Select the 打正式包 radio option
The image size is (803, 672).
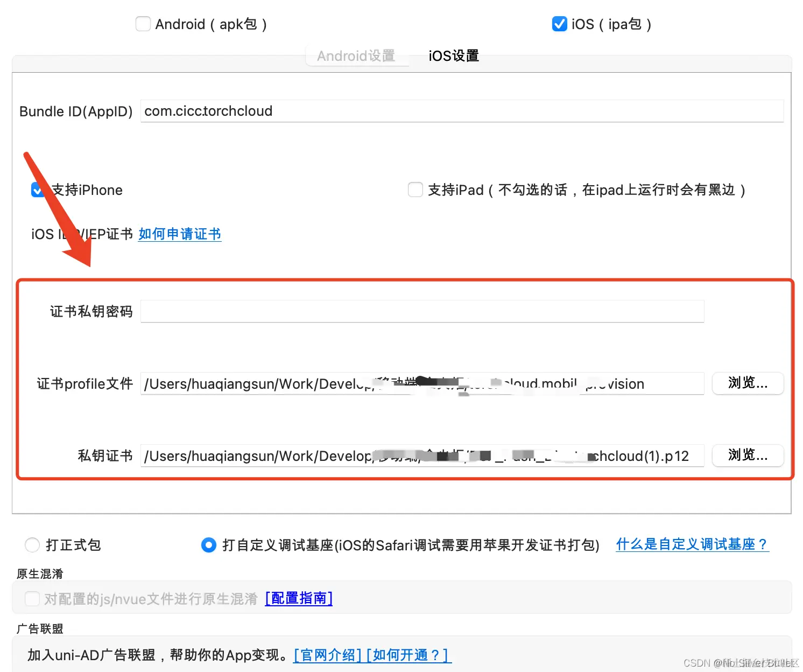(32, 545)
